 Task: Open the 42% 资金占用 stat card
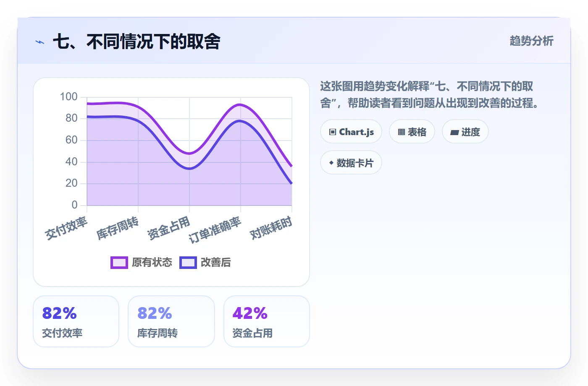pos(267,321)
